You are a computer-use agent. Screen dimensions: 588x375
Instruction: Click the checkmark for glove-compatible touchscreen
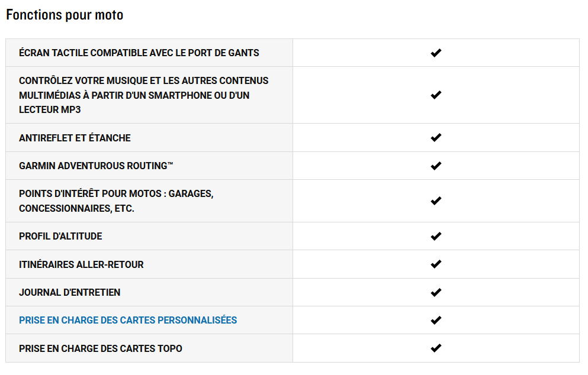tap(436, 53)
